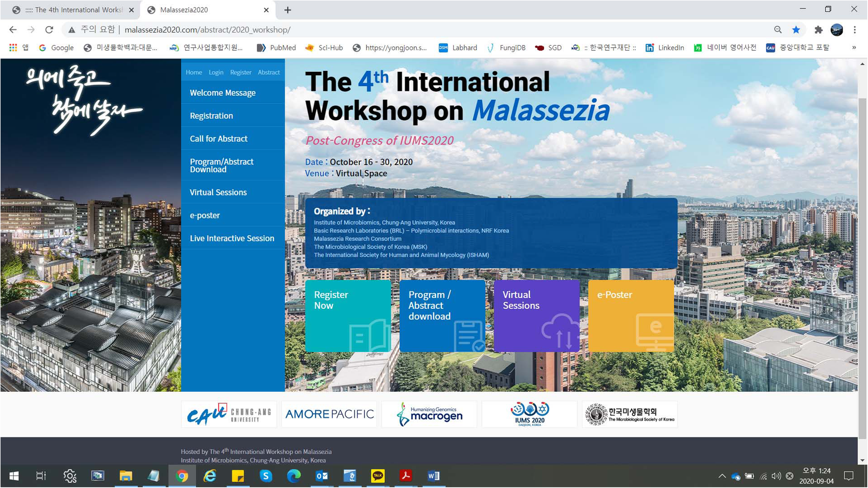Open the Chrome profile avatar

pos(837,29)
